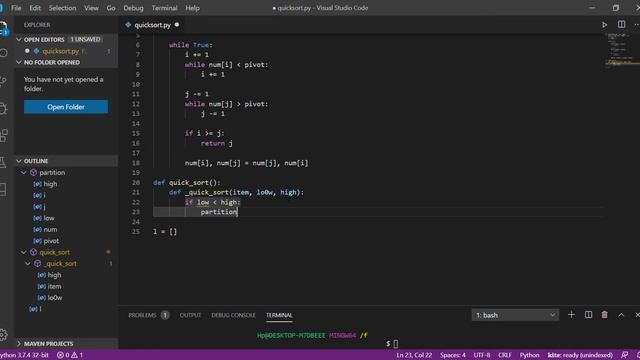The width and height of the screenshot is (640, 360).
Task: Switch to the Debug Console tab
Action: (233, 315)
